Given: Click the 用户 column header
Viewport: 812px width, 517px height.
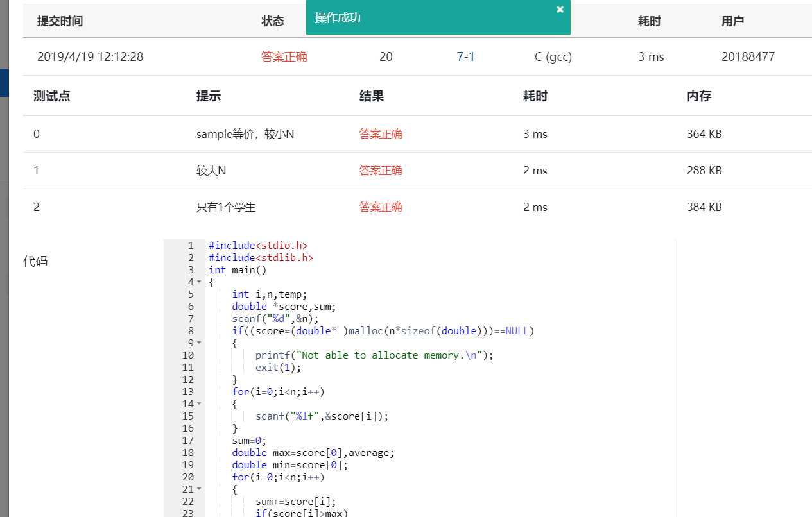Looking at the screenshot, I should pyautogui.click(x=733, y=21).
